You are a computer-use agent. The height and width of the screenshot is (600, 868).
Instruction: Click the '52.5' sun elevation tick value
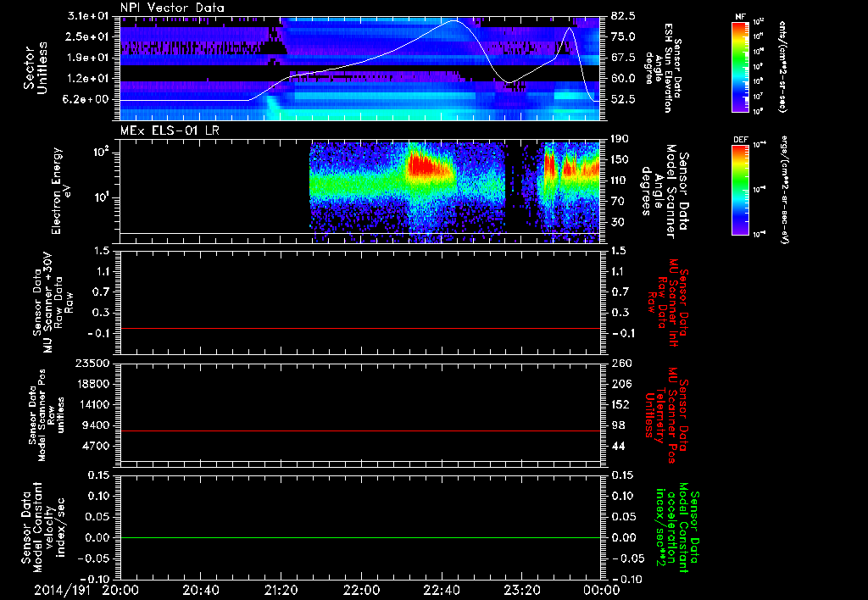click(622, 99)
